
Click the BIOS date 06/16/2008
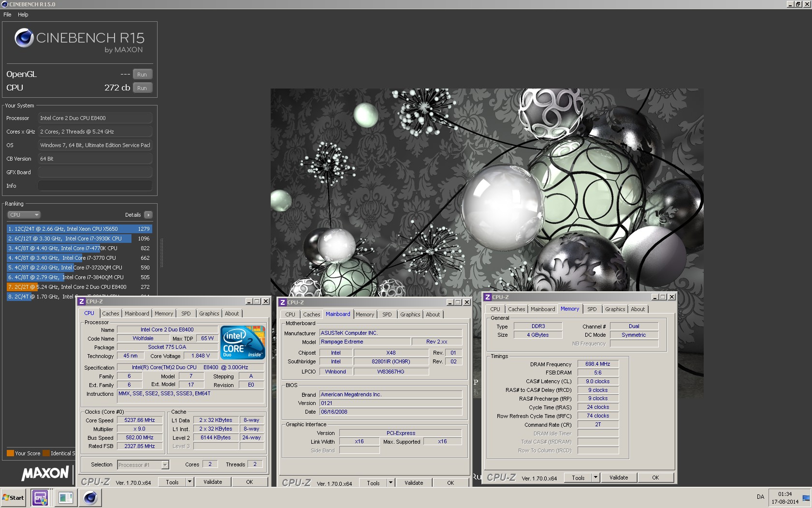tap(391, 412)
